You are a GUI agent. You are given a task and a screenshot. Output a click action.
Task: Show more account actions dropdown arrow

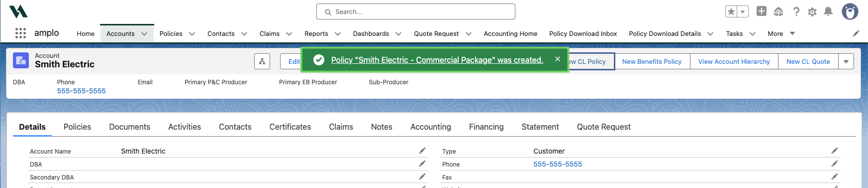coord(846,61)
